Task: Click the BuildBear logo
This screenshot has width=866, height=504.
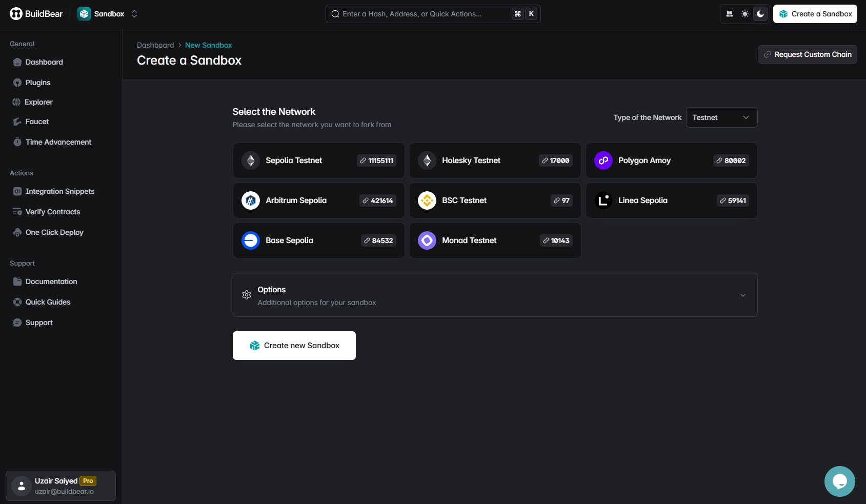Action: (36, 14)
